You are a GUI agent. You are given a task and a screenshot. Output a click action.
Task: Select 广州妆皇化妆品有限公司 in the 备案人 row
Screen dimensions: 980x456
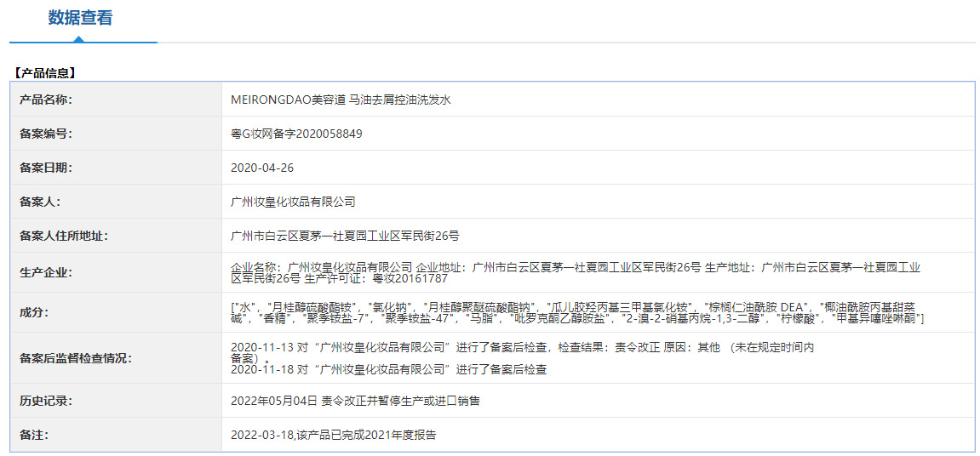pyautogui.click(x=293, y=202)
